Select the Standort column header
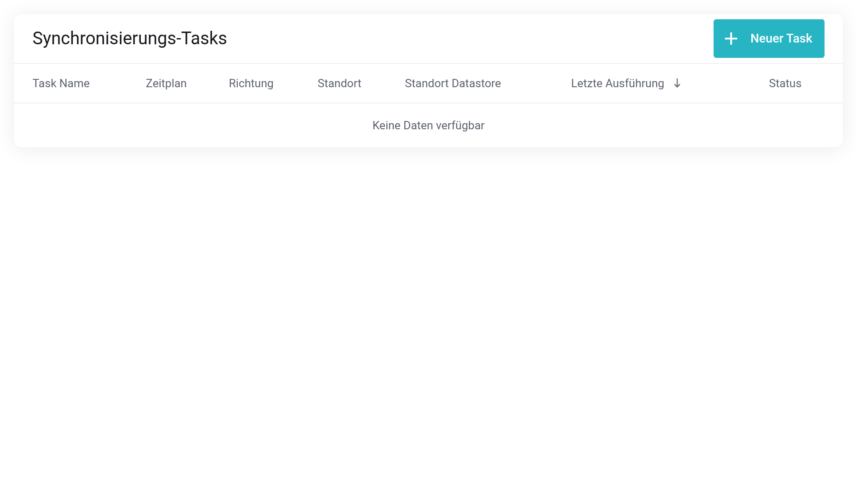 [x=339, y=83]
